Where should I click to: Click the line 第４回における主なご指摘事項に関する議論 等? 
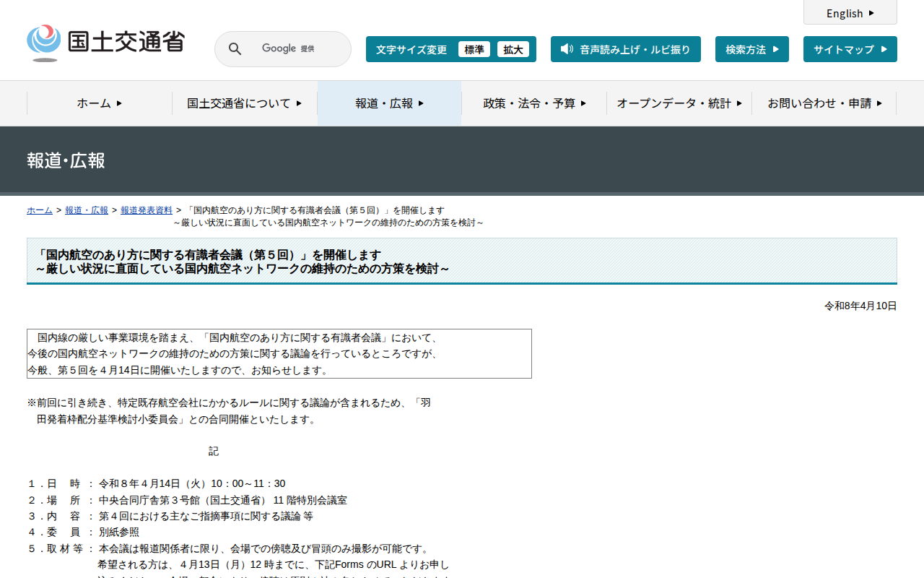tap(206, 517)
